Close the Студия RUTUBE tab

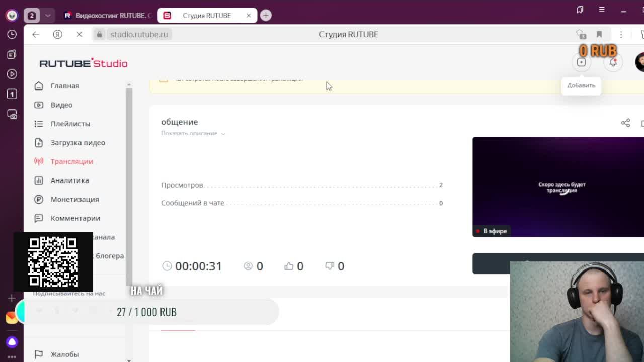[x=249, y=15]
